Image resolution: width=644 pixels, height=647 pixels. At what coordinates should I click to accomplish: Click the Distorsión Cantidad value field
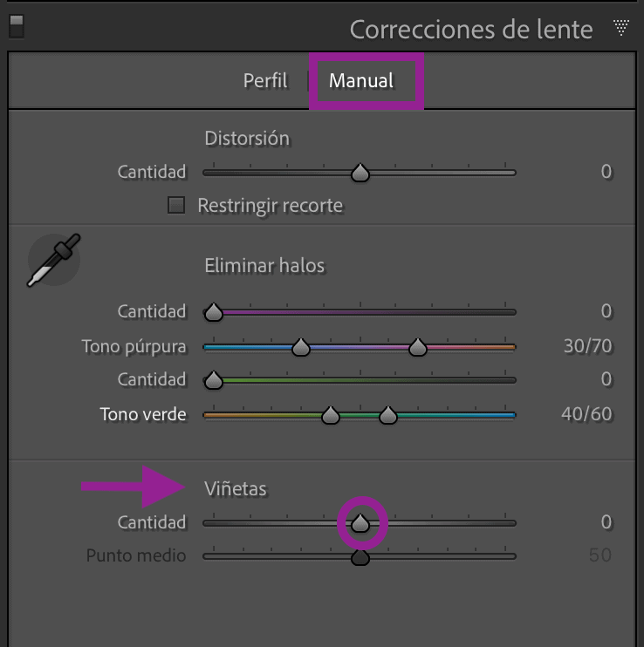606,172
